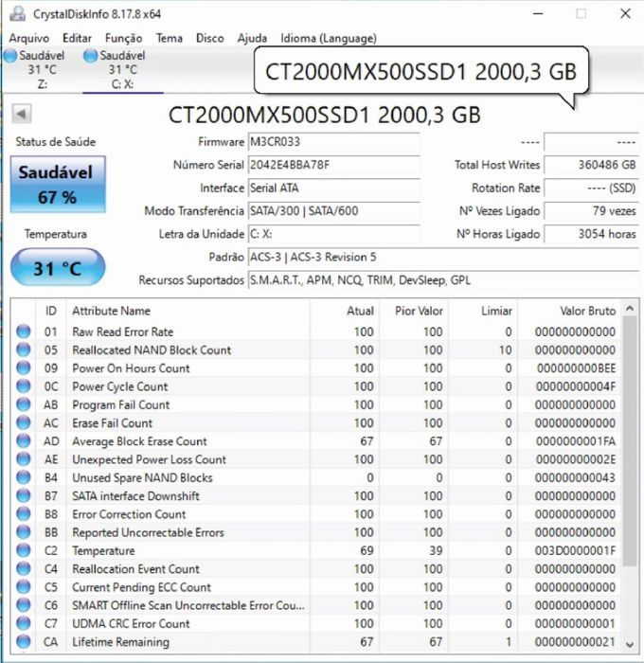Viewport: 644px width, 663px height.
Task: Click the CrystalDiskInfo title bar icon
Action: (18, 14)
